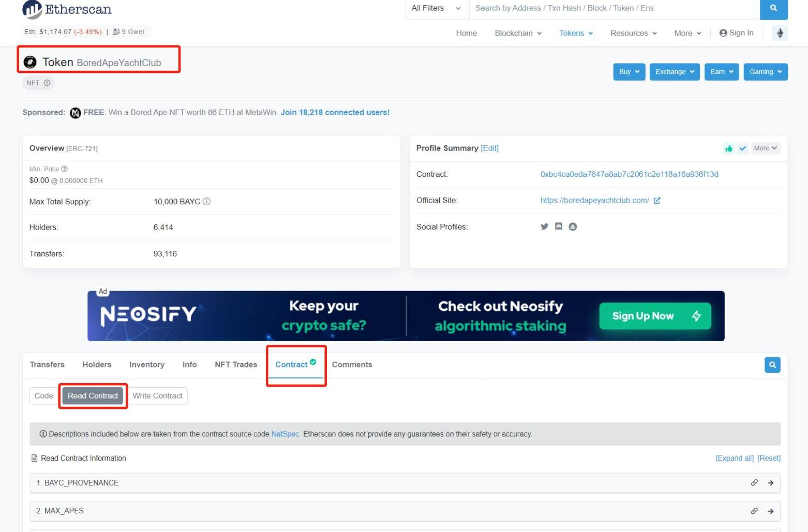This screenshot has width=808, height=532.
Task: Copy link icon for BAYC_PROVENANCE row
Action: click(x=754, y=483)
